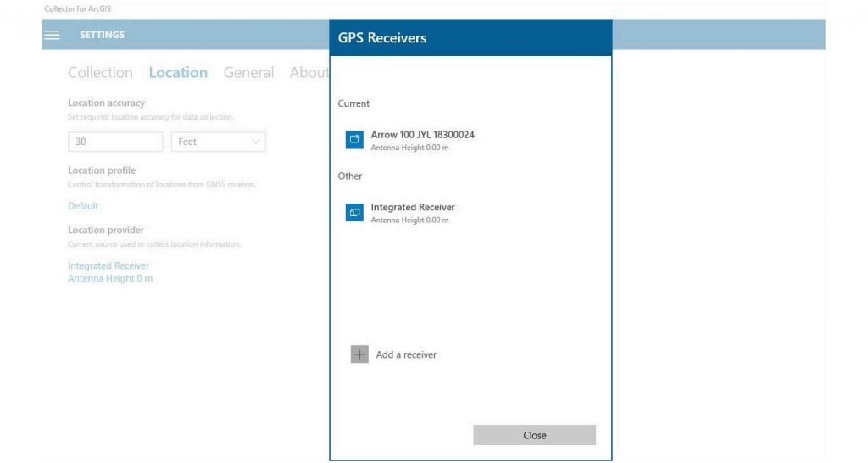The width and height of the screenshot is (868, 463).
Task: Click the Location accuracy heading
Action: pos(106,103)
